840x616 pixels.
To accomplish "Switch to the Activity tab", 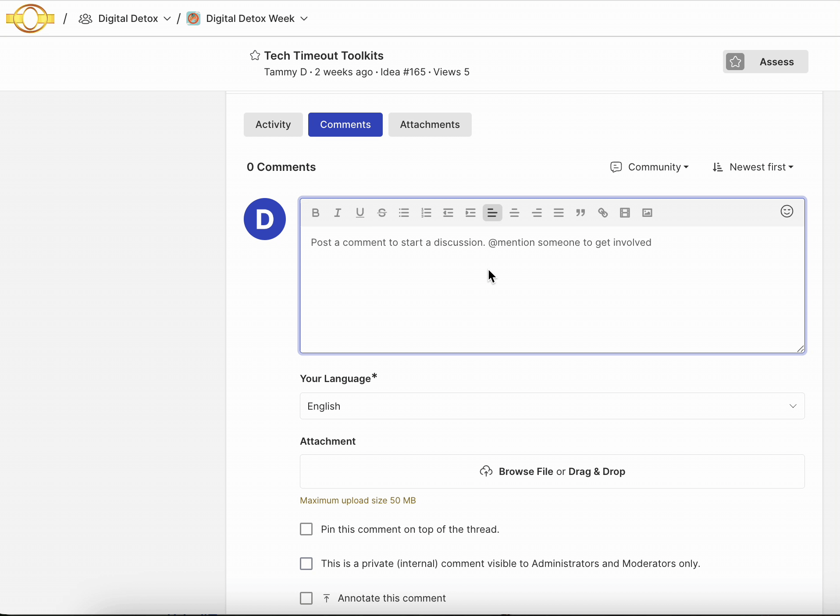I will tap(273, 124).
